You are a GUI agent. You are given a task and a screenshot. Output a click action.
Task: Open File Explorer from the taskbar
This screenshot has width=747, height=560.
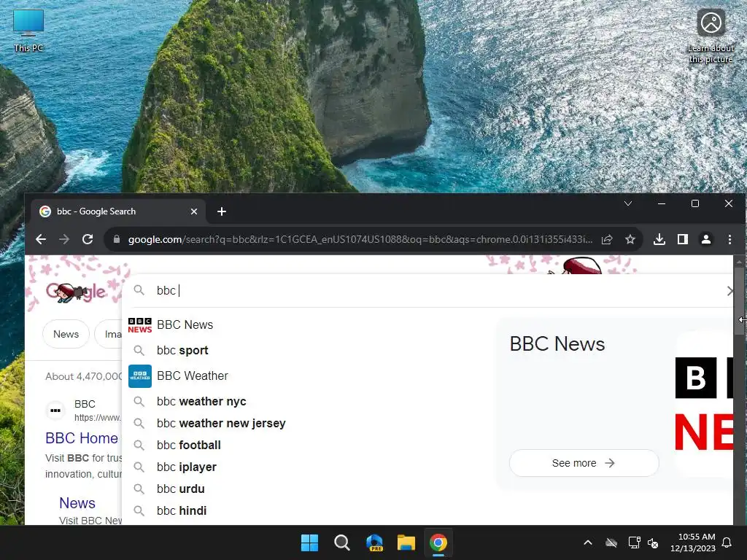pyautogui.click(x=406, y=542)
